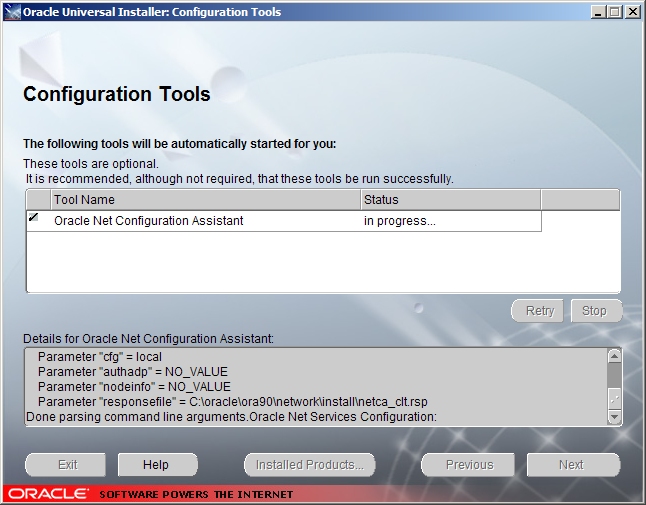Viewport: 646px width, 505px height.
Task: Click the Oracle installer title bar icon
Action: 12,12
